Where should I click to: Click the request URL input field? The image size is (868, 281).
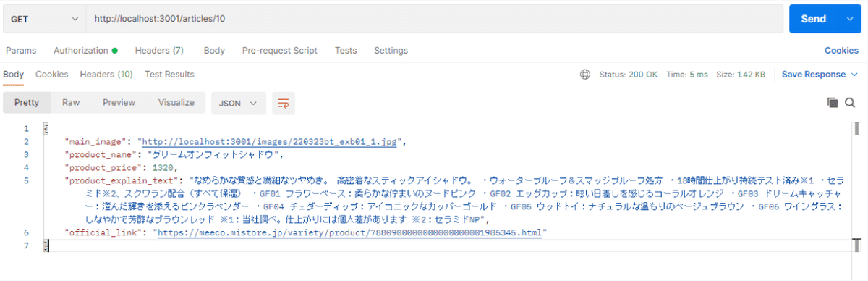click(434, 19)
